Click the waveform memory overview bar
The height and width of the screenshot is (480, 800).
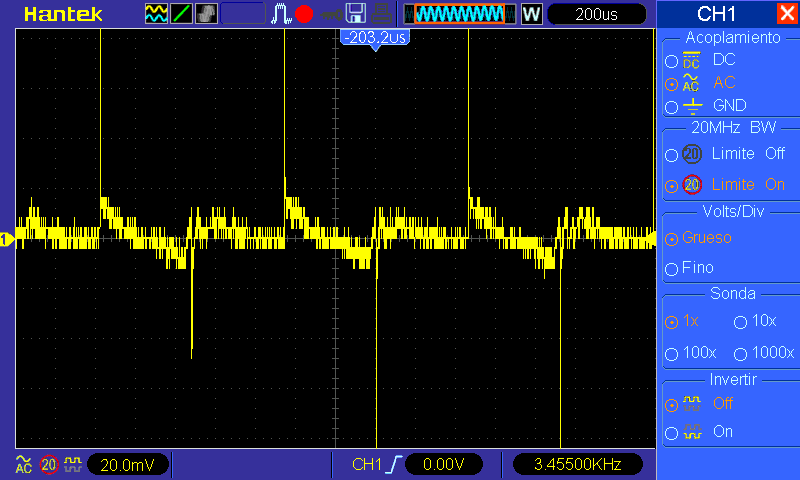460,14
